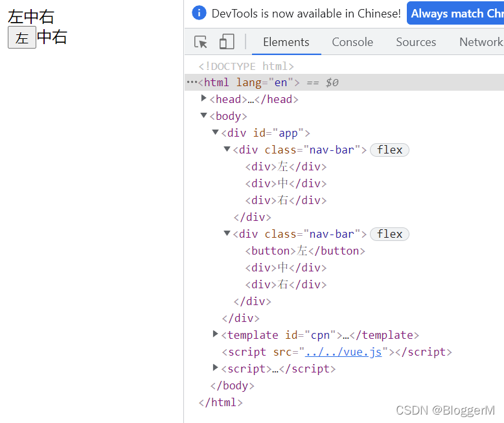Expand the head element node

click(203, 98)
